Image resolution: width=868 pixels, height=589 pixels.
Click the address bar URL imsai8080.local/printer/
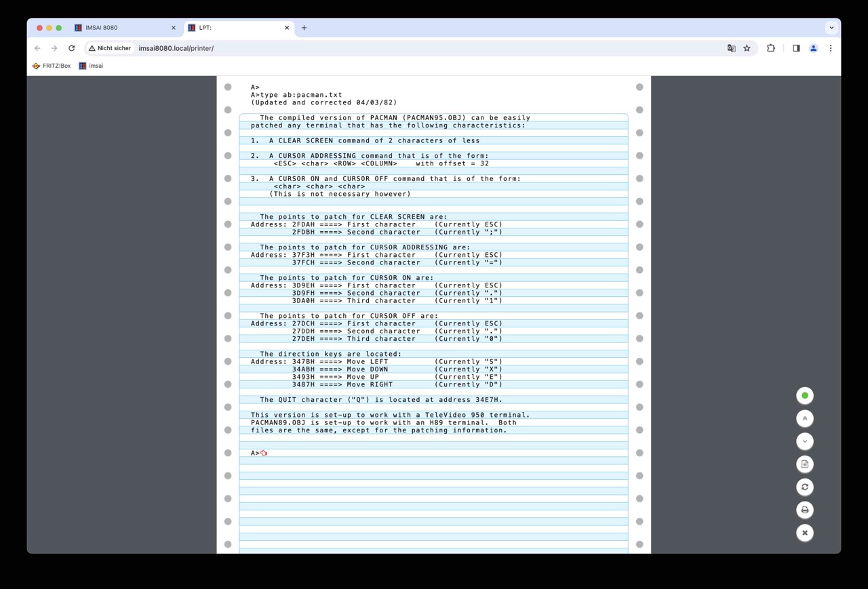tap(176, 48)
